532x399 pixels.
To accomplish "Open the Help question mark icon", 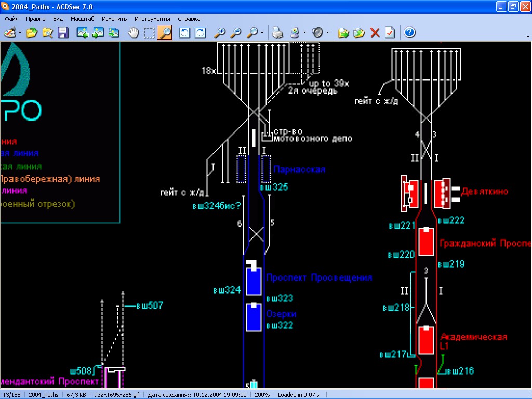I will click(409, 33).
